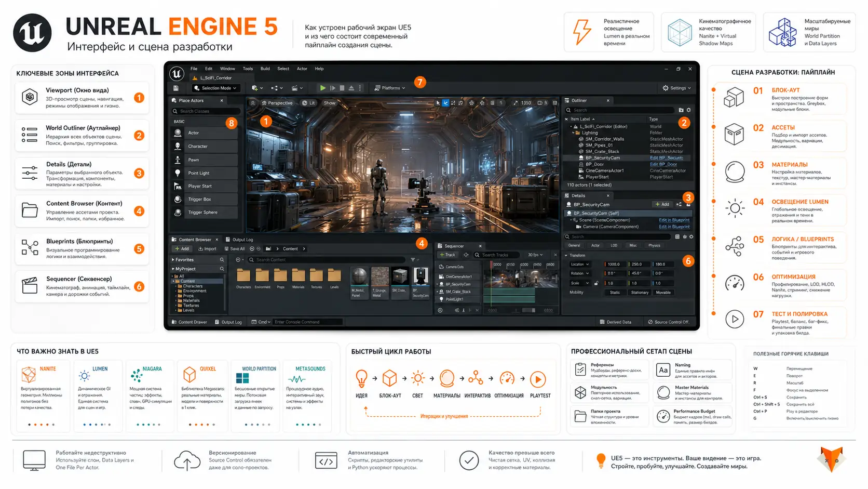
Task: Click the green Play button
Action: pyautogui.click(x=322, y=88)
